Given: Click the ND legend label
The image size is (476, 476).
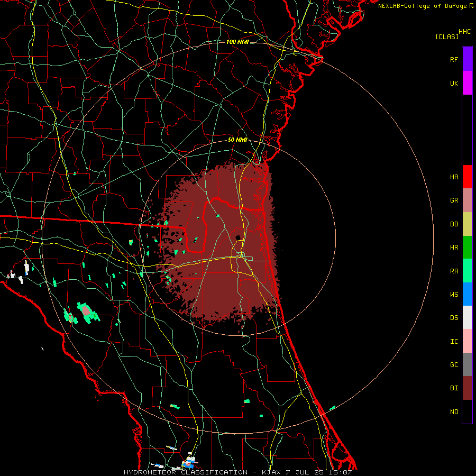Looking at the screenshot, I should (x=454, y=412).
